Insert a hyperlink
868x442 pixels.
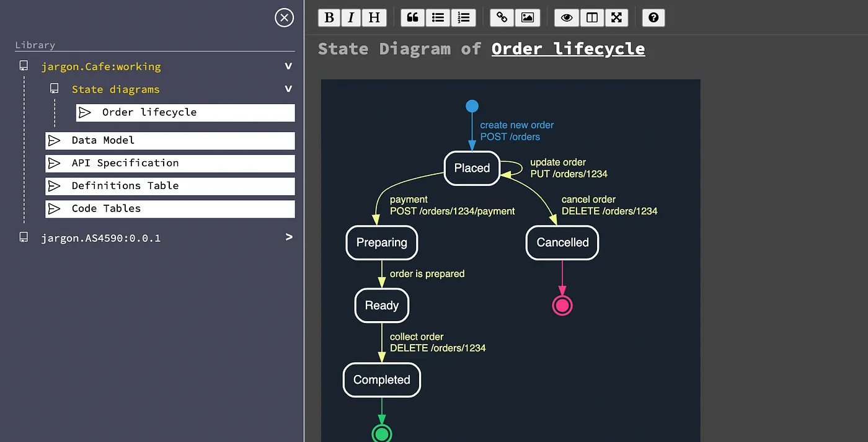502,17
